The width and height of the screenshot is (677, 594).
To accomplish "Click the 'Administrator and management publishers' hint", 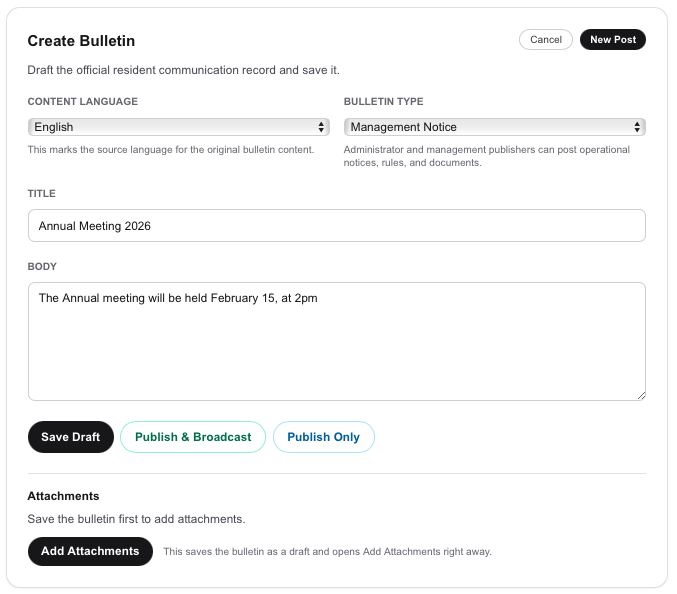I will point(487,156).
